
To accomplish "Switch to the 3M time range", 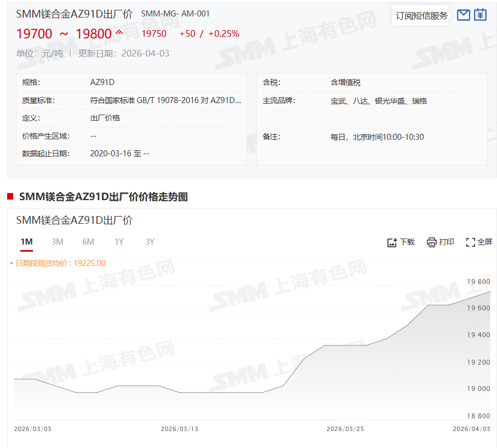I will pos(58,242).
